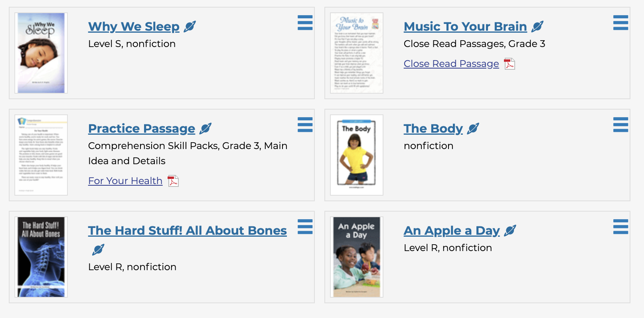Click planet icon next to Why We Sleep

[190, 27]
